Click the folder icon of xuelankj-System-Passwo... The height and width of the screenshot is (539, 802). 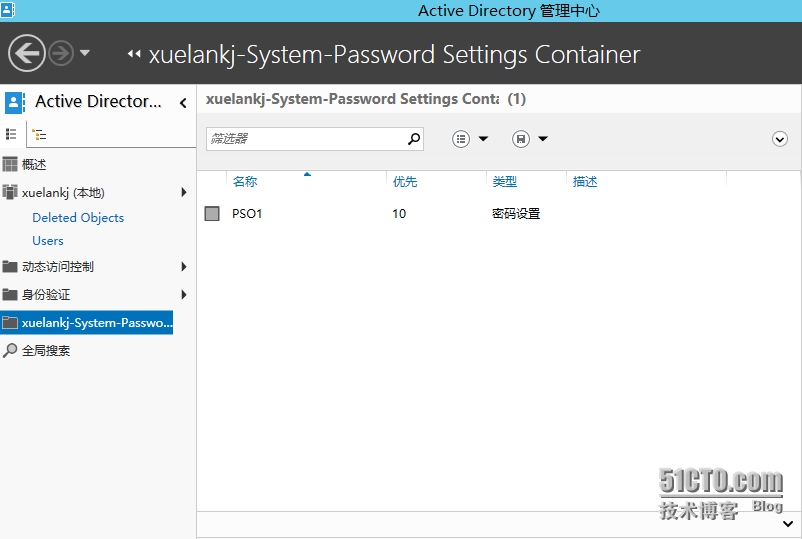pyautogui.click(x=10, y=322)
